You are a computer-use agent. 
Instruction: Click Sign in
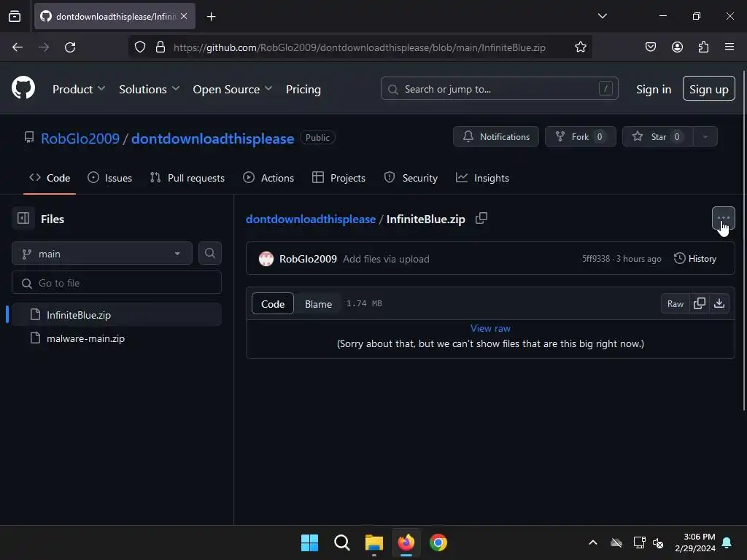[654, 89]
